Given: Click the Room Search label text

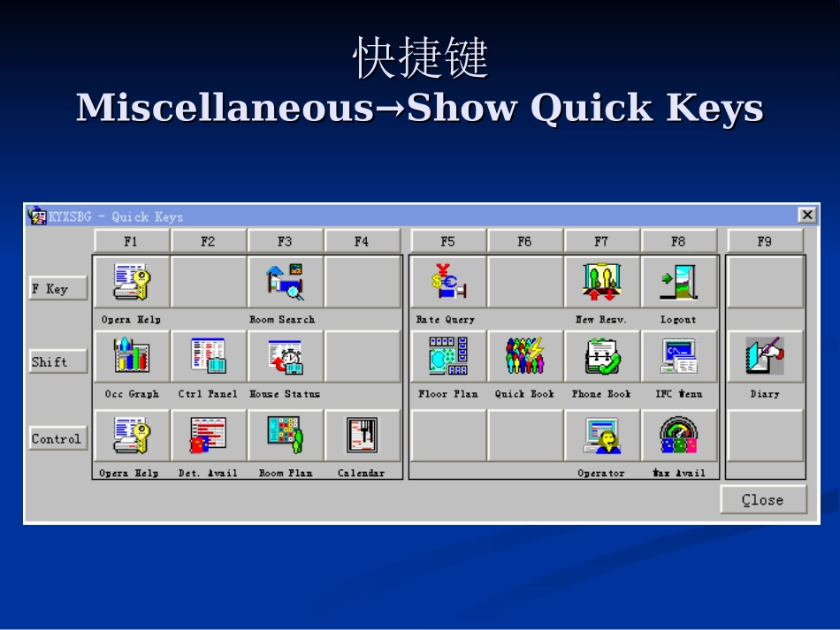Looking at the screenshot, I should tap(282, 320).
